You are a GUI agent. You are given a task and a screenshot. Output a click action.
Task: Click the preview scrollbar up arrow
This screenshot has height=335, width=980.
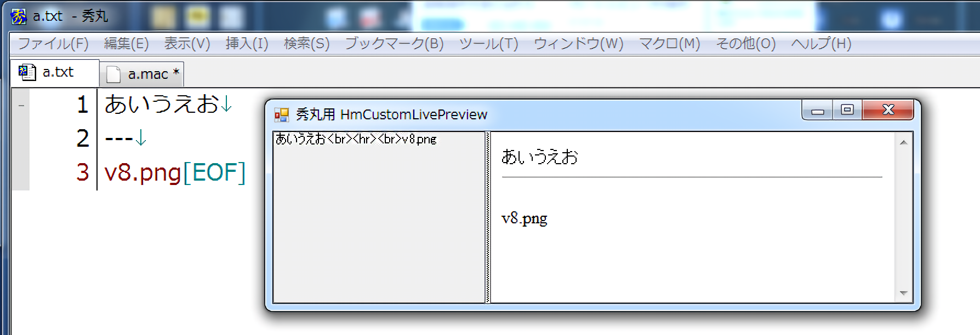pos(903,142)
